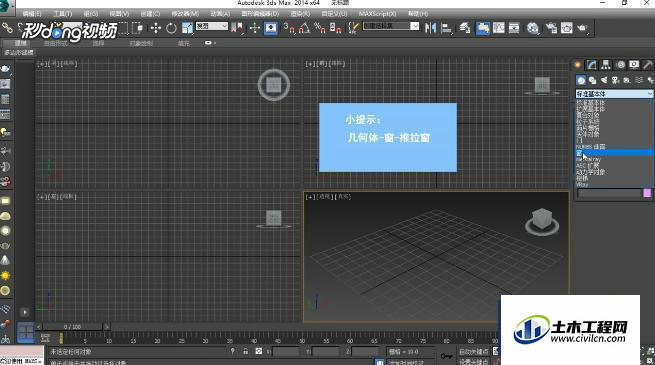Image resolution: width=655 pixels, height=365 pixels.
Task: Open the Rendered Frame Window
Action: pos(567,28)
